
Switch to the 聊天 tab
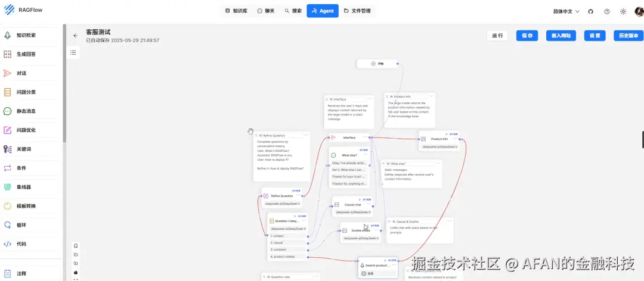pos(266,11)
